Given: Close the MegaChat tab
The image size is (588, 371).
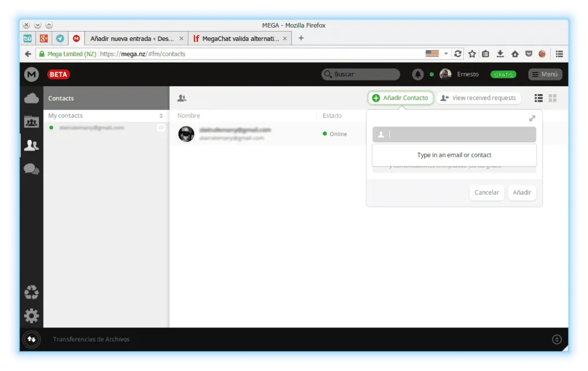Looking at the screenshot, I should [285, 38].
